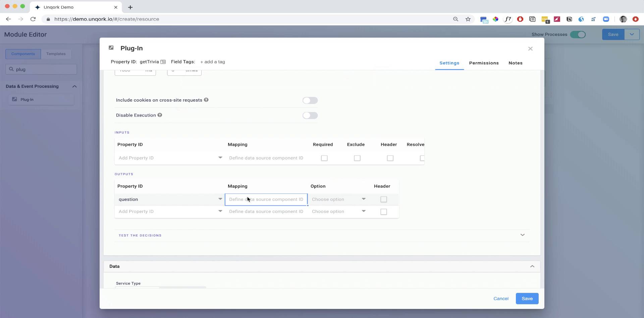Click the Mapping field for the question row
The height and width of the screenshot is (318, 644).
[266, 199]
